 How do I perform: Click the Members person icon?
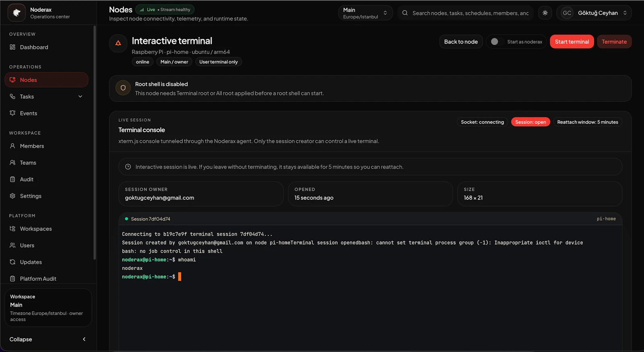[x=12, y=146]
